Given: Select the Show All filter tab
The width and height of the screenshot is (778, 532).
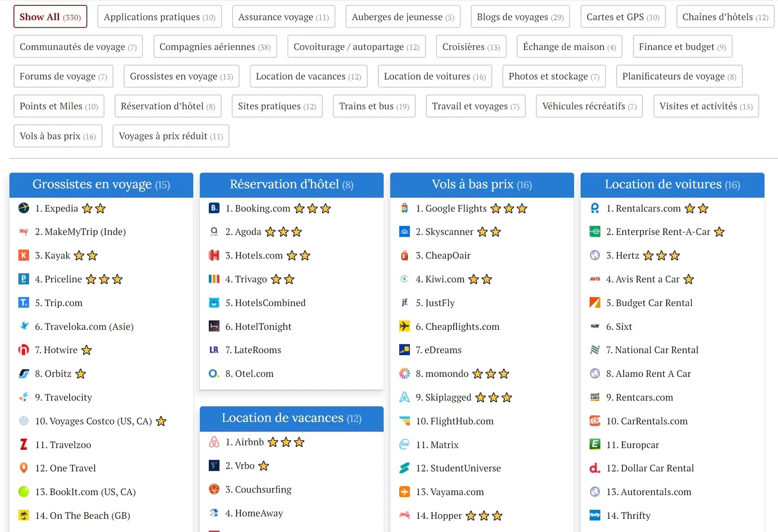Looking at the screenshot, I should click(50, 17).
